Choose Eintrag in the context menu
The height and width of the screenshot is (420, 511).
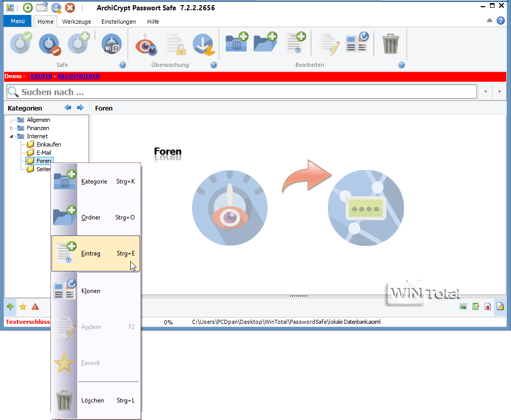[96, 253]
